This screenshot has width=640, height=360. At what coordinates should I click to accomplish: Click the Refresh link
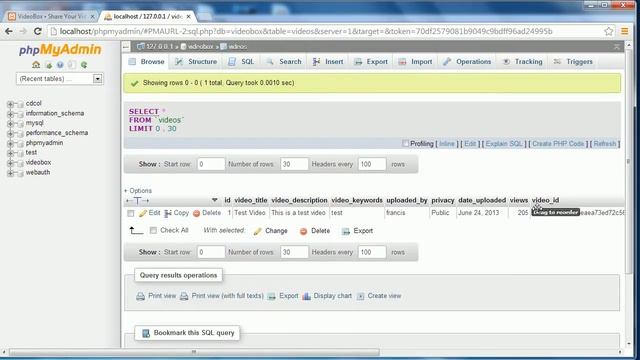click(604, 144)
